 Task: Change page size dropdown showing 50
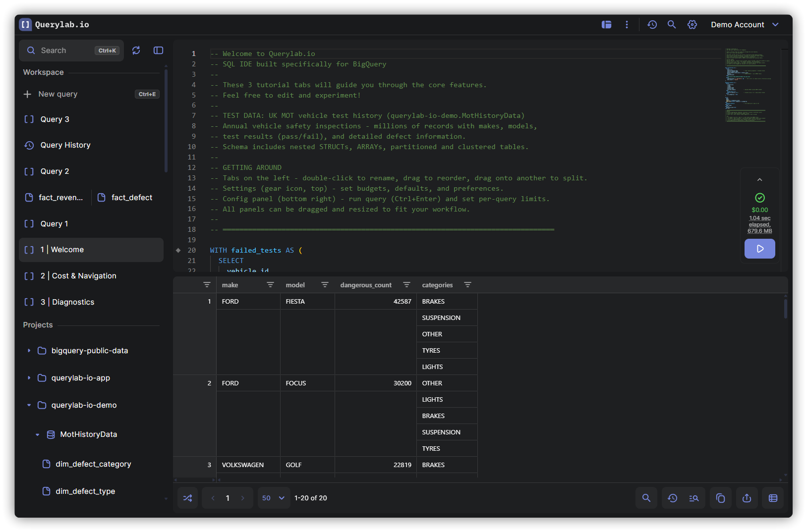tap(274, 498)
